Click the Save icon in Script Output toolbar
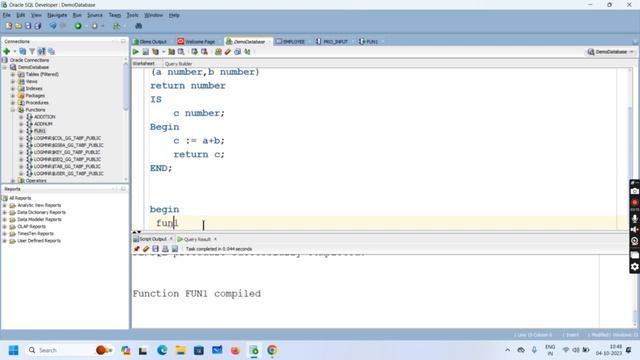This screenshot has width=640, height=360. click(156, 249)
